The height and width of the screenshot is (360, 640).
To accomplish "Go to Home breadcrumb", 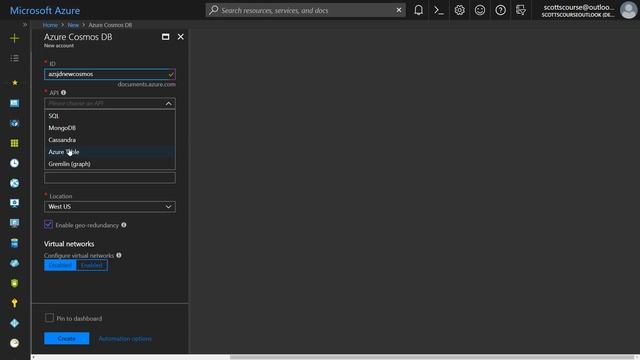I will coord(50,25).
